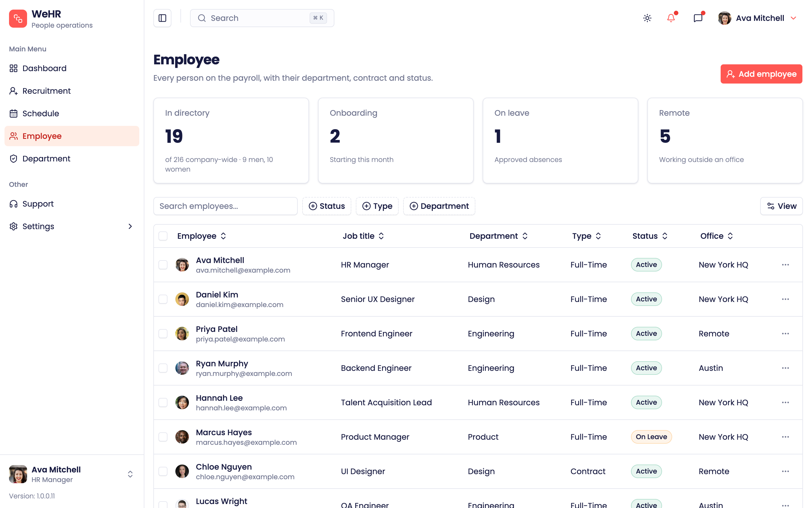
Task: Click Daniel Kim's avatar
Action: pyautogui.click(x=182, y=299)
